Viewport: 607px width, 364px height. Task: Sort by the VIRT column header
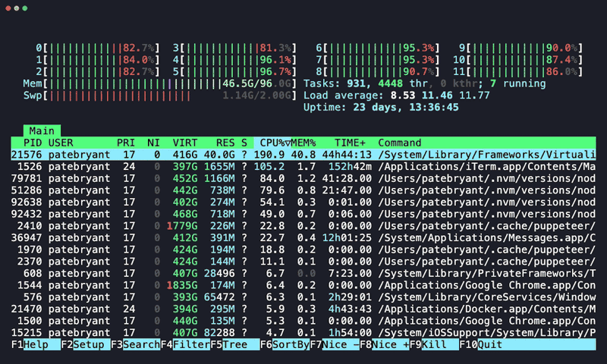[x=185, y=143]
